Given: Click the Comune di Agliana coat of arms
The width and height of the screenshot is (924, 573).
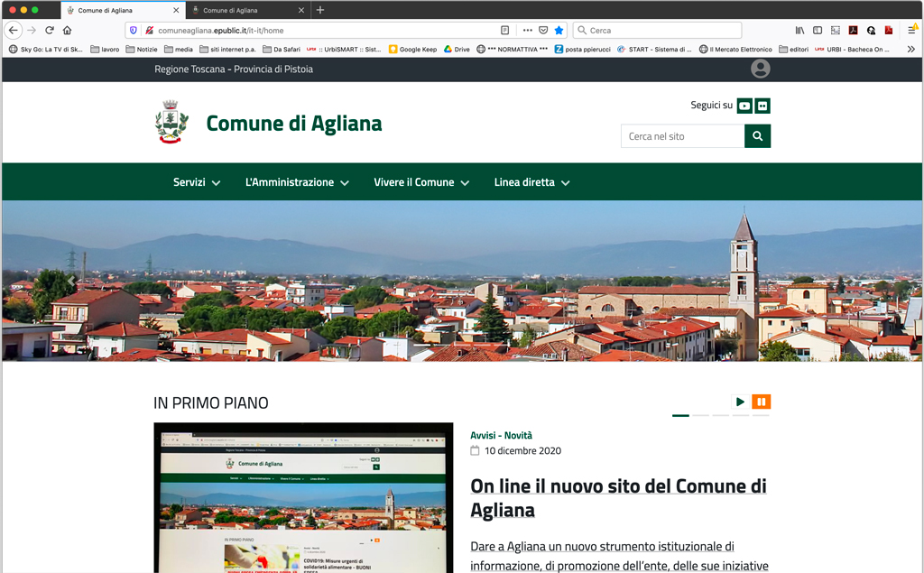Looking at the screenshot, I should point(171,123).
